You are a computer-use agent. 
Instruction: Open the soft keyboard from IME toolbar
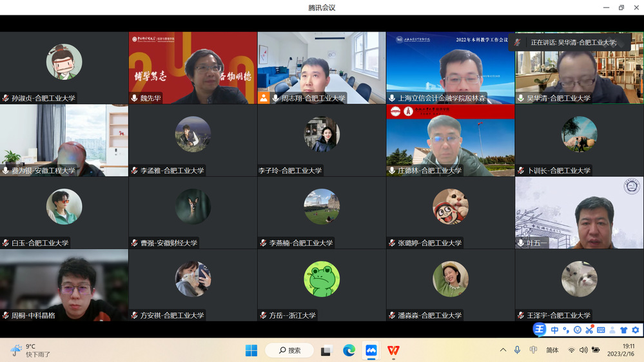(601, 330)
